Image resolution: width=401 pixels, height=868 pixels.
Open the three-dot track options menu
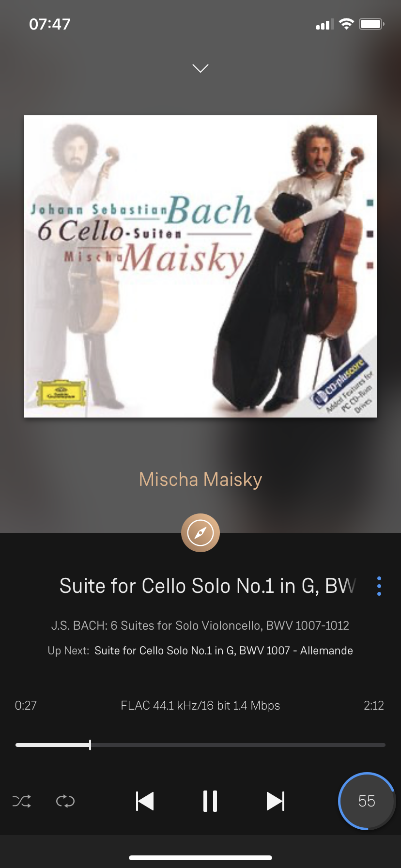(x=379, y=586)
